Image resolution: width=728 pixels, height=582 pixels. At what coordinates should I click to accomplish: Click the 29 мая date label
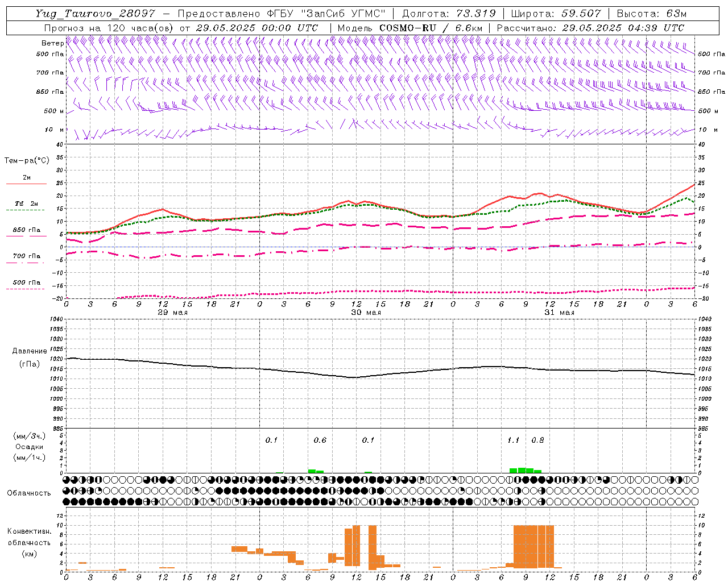pos(173,313)
